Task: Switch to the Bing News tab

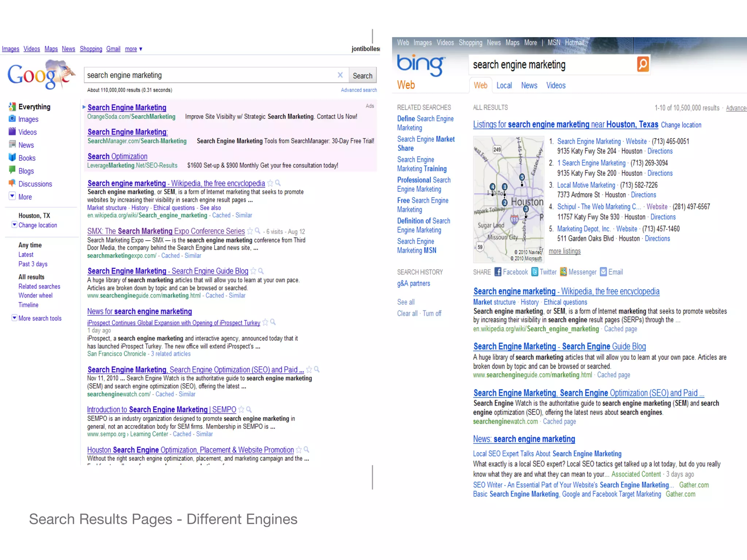Action: 529,85
